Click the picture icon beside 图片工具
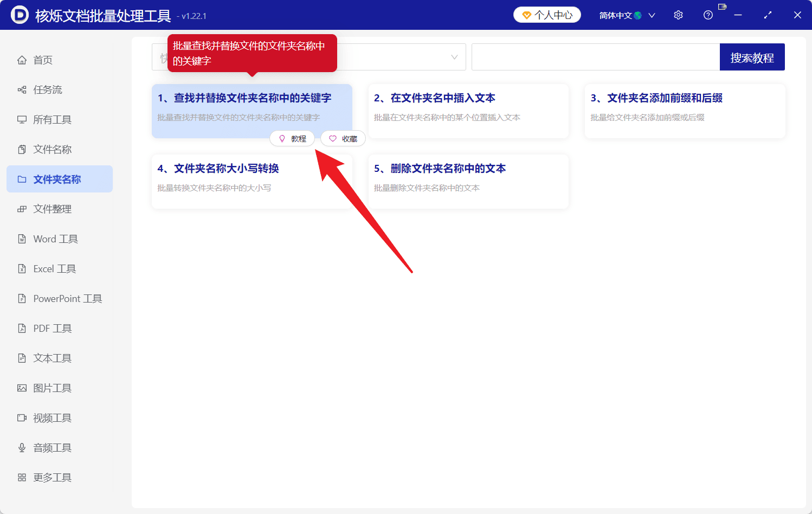Screen dimensions: 812x514 click(22, 388)
